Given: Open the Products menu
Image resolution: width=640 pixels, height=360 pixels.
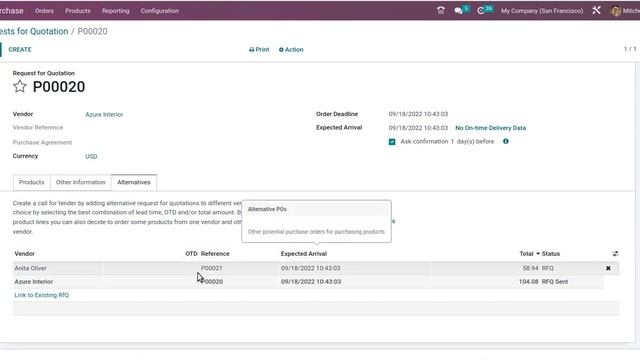Looking at the screenshot, I should click(78, 11).
